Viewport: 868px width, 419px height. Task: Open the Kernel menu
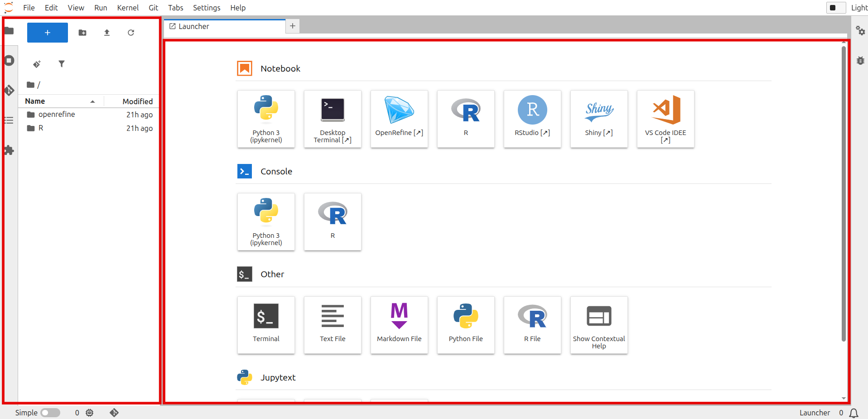(128, 8)
